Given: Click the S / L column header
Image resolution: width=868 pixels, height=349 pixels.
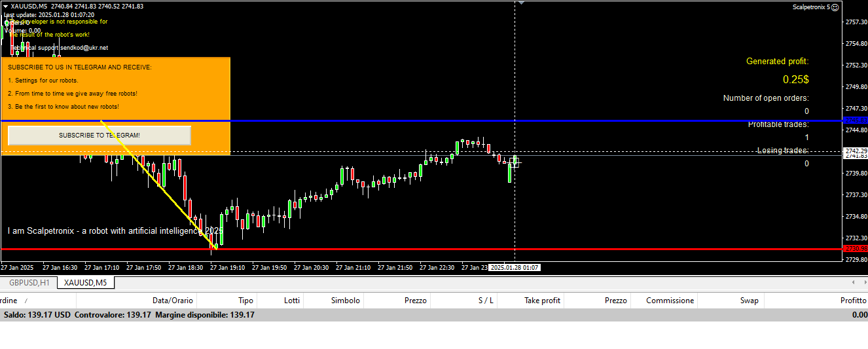Looking at the screenshot, I should point(486,301).
